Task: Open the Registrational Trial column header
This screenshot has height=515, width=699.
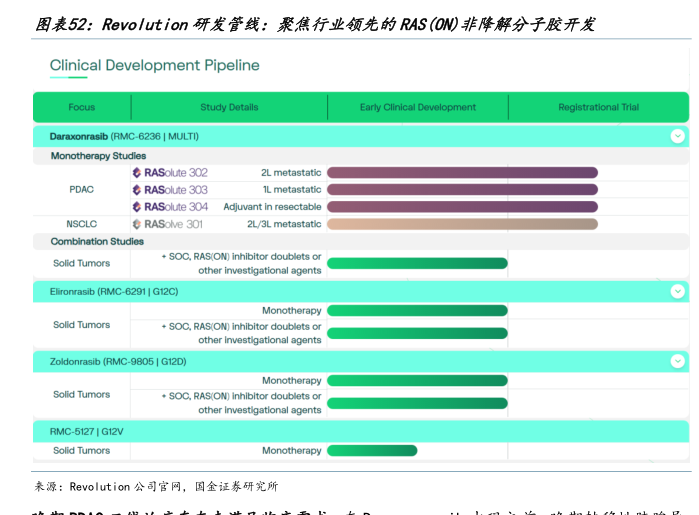Action: tap(598, 108)
